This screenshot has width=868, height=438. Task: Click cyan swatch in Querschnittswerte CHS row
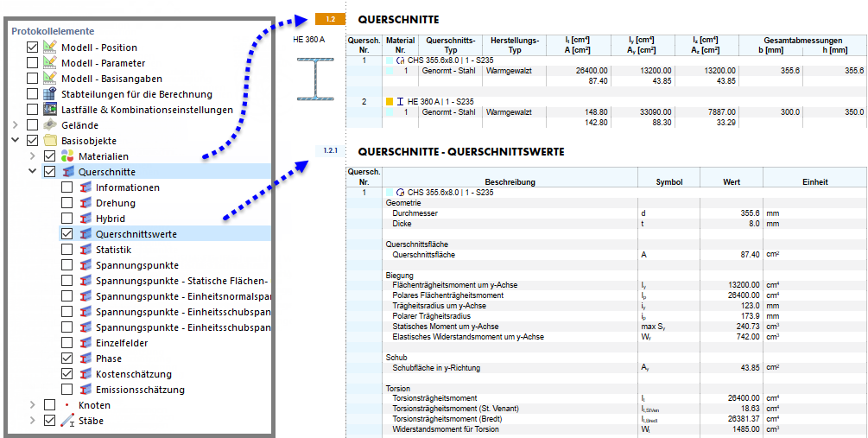(x=390, y=193)
